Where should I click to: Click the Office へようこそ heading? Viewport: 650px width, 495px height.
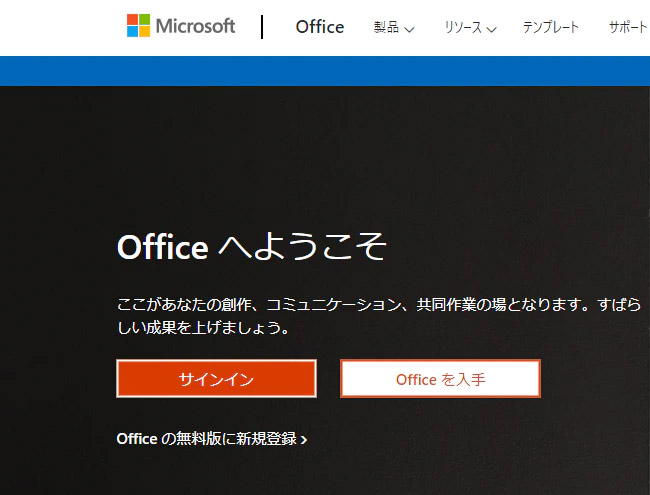[x=252, y=246]
